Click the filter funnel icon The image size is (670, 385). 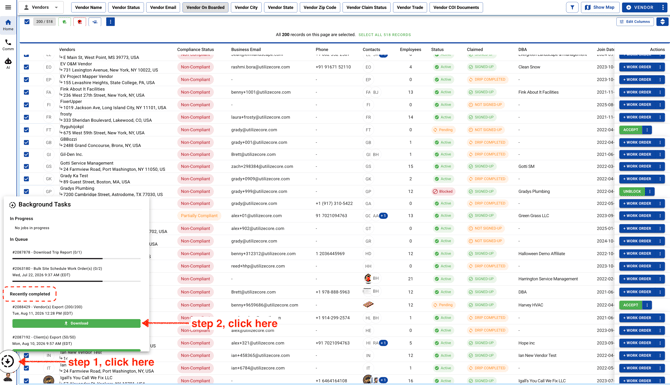572,7
